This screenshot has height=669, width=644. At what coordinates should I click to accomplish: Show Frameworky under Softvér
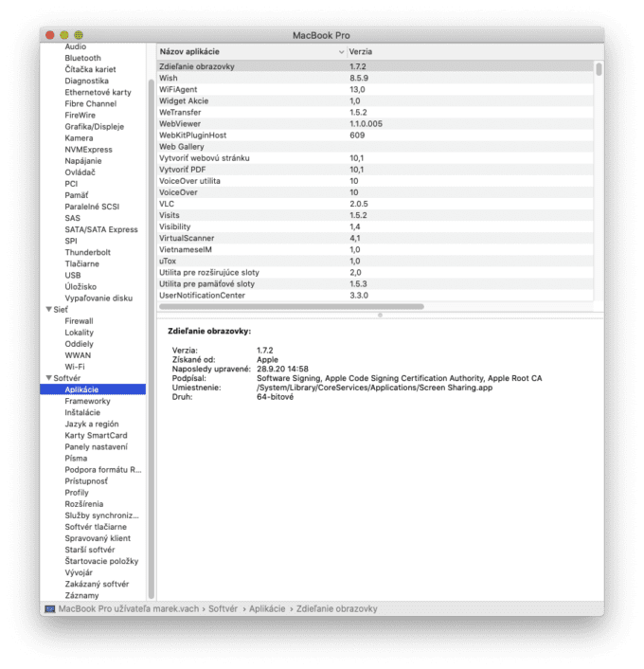point(87,401)
